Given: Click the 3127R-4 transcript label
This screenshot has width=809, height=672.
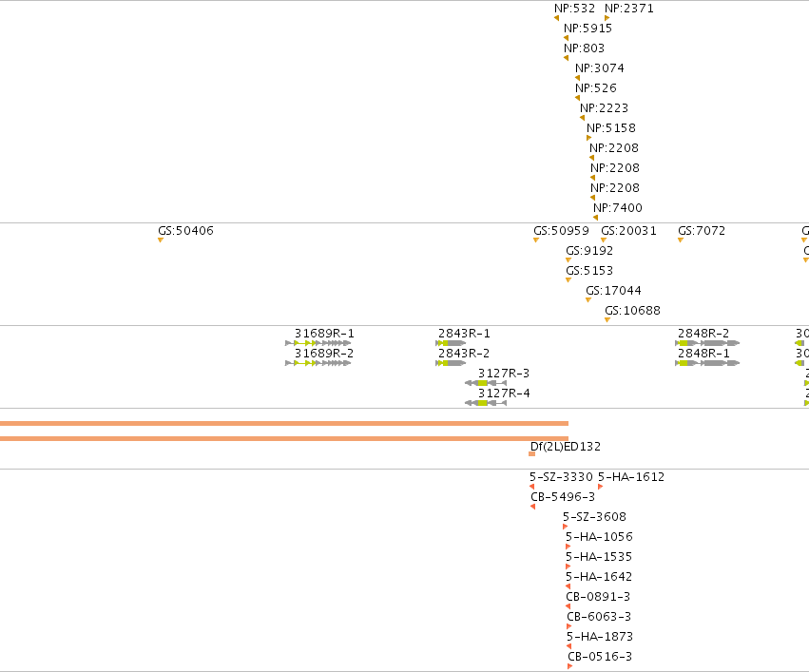Looking at the screenshot, I should [x=504, y=394].
